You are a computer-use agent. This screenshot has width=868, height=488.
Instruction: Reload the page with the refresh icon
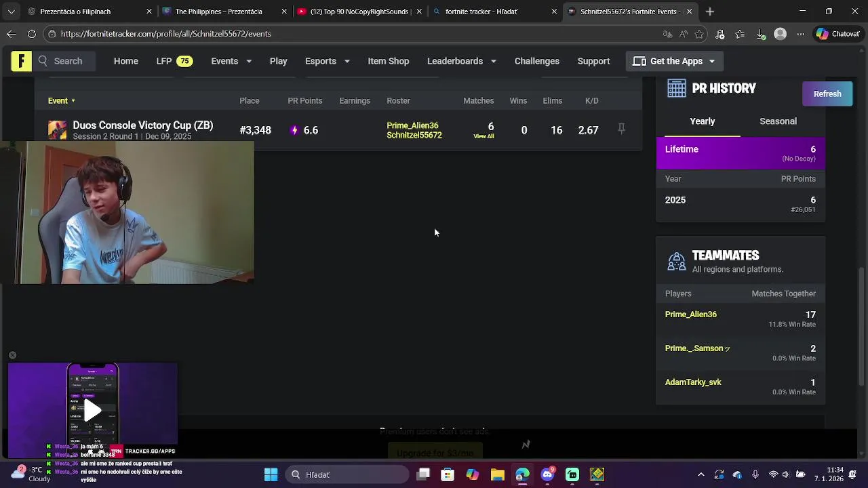pos(32,34)
